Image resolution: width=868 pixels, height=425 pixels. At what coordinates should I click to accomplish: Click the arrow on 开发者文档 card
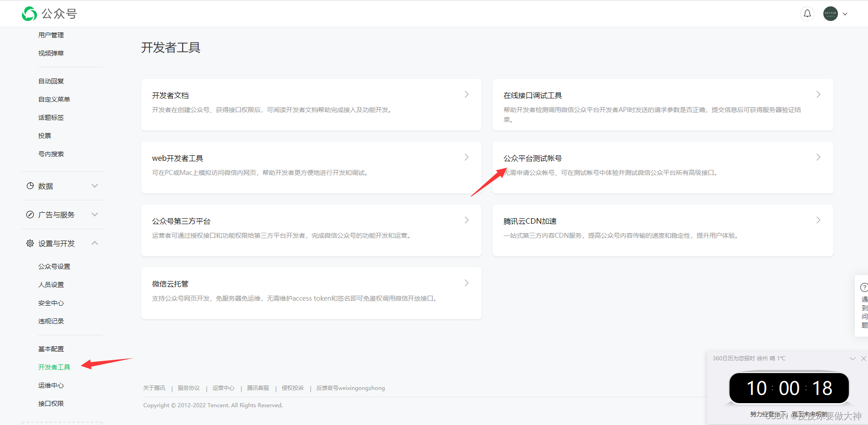pos(467,94)
